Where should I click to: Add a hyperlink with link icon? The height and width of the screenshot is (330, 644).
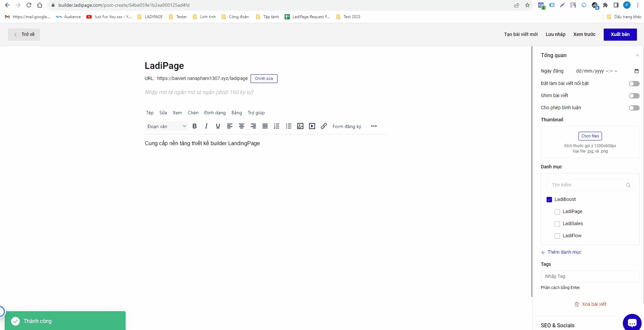324,126
